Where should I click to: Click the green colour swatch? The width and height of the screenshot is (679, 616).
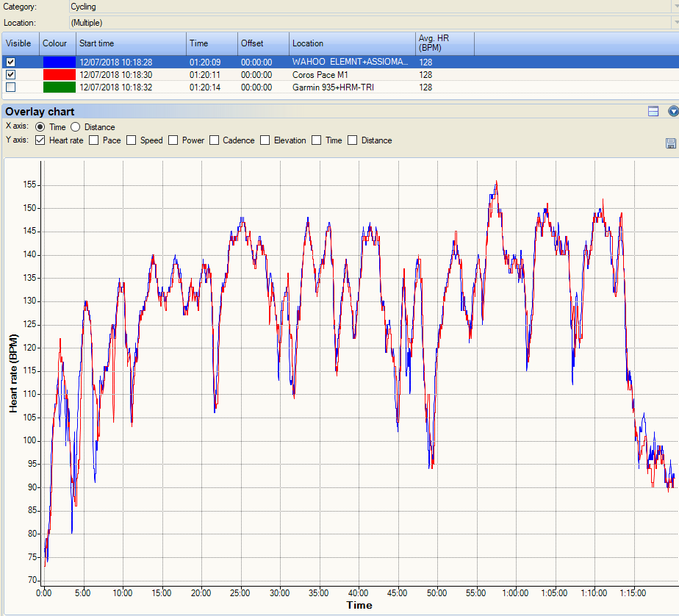pos(59,87)
